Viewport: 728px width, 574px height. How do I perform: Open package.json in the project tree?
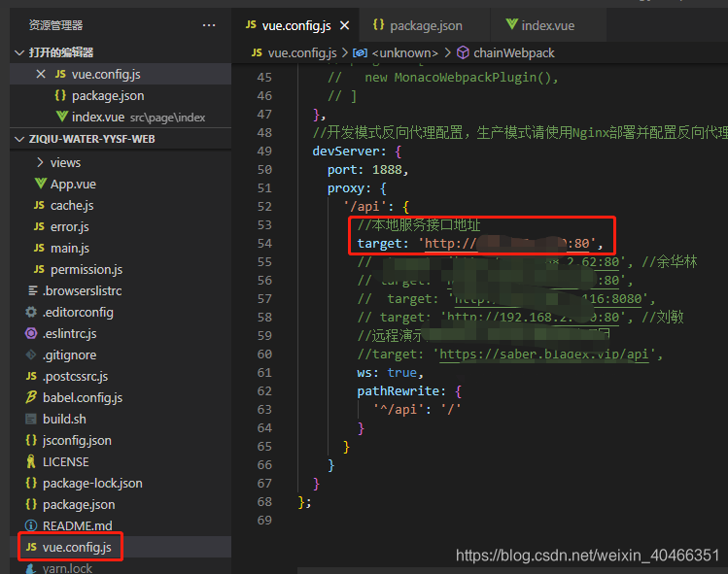click(x=121, y=504)
